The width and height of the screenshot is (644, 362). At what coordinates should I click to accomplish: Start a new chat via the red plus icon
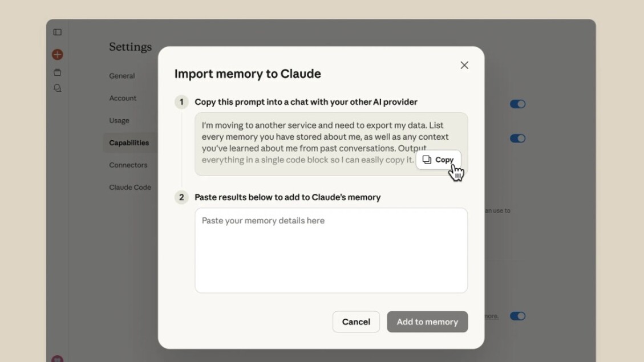click(56, 54)
